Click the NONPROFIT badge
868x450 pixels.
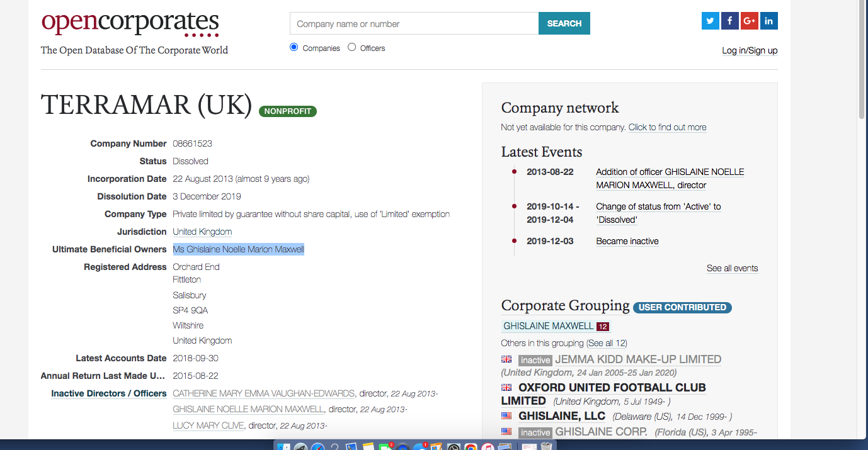[x=288, y=111]
